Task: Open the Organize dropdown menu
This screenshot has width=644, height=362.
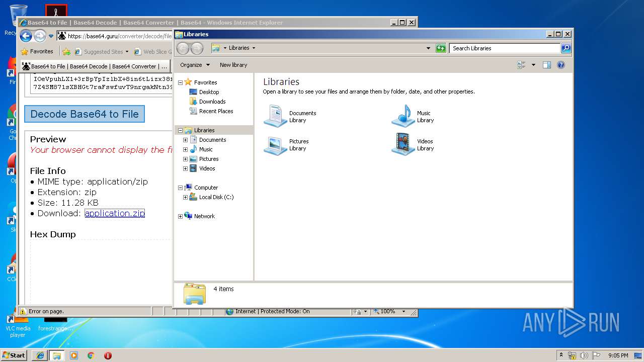Action: coord(195,65)
